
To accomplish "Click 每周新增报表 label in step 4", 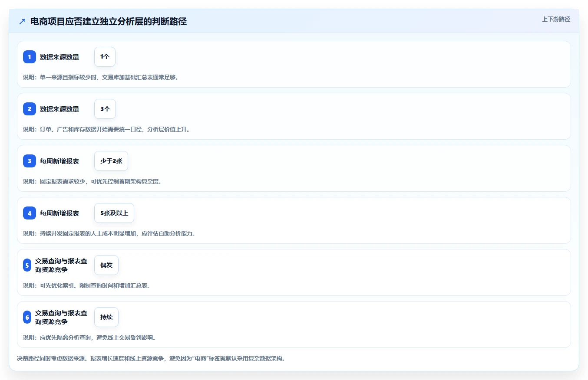I will [x=59, y=213].
